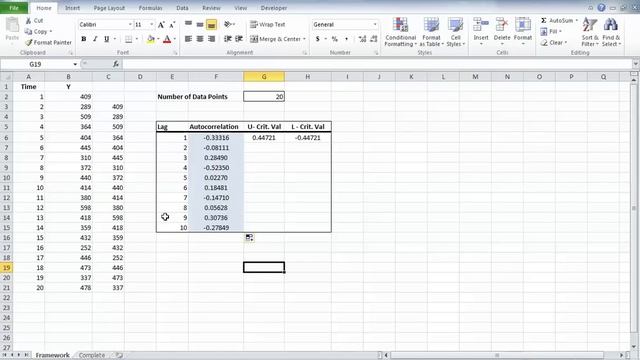Increase font size with grow font icon
This screenshot has height=360, width=640.
[x=161, y=25]
